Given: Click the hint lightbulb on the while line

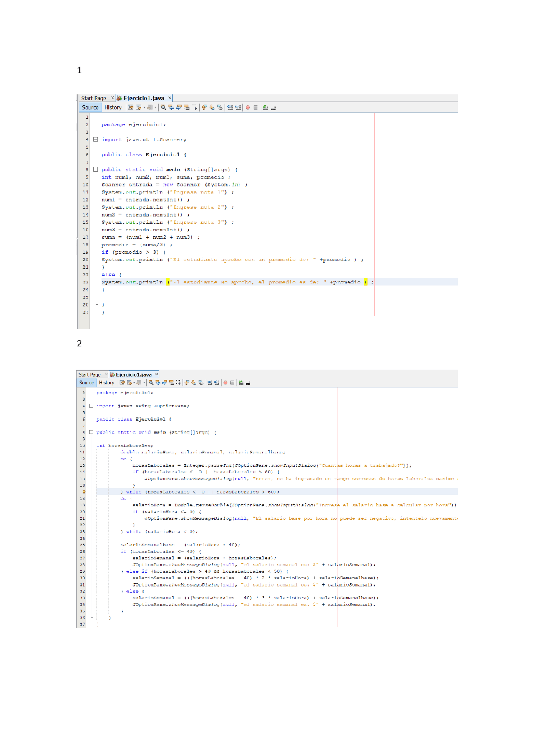Looking at the screenshot, I should 83,492.
